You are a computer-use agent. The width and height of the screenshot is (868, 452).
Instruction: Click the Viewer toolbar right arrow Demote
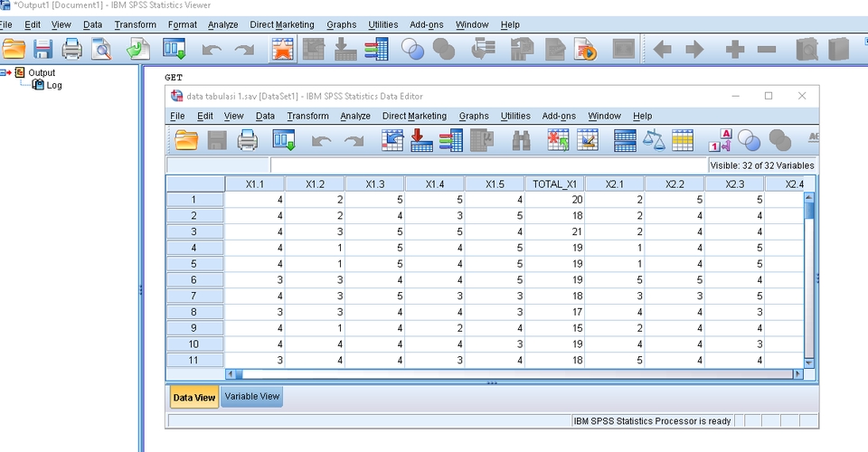pyautogui.click(x=694, y=49)
